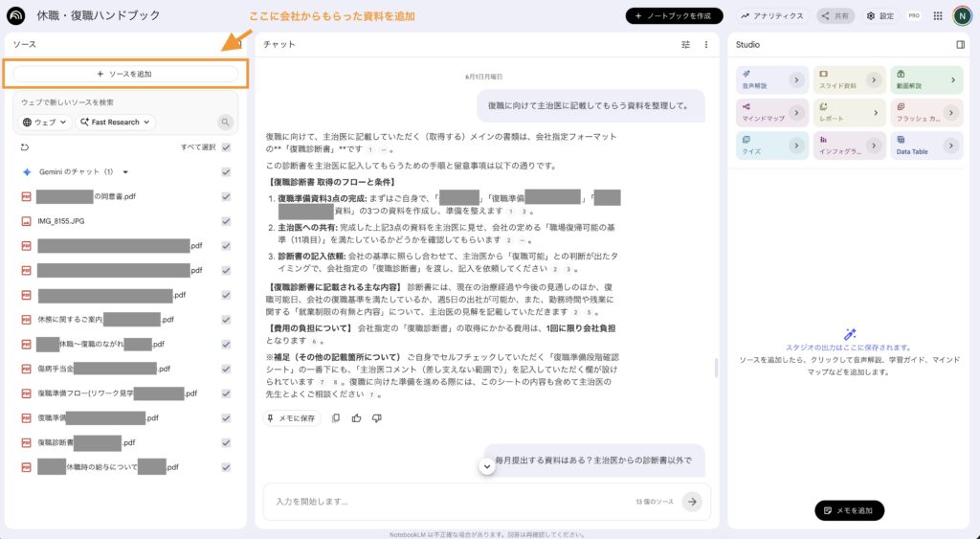Uncheck 休職時の給与について source checkbox
This screenshot has height=539, width=980.
coord(226,467)
